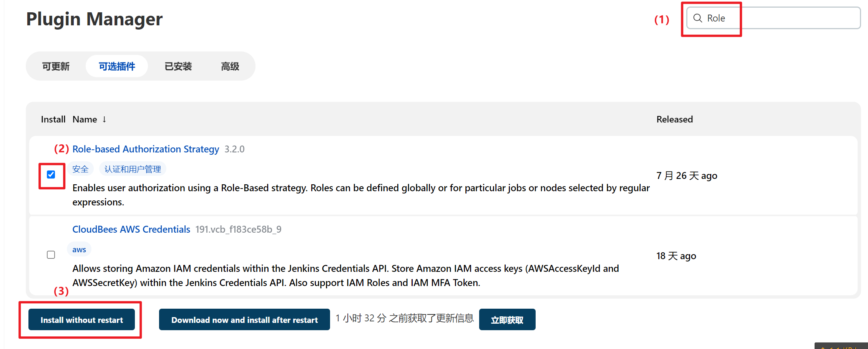
Task: Click the 认证和用户管理 category tag
Action: (x=132, y=169)
